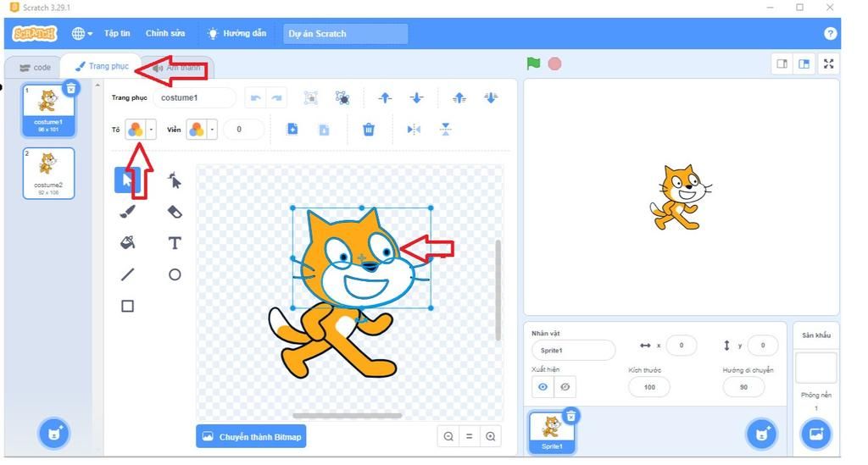Image resolution: width=868 pixels, height=465 pixels.
Task: Pick the Fill bucket tool
Action: click(x=127, y=243)
